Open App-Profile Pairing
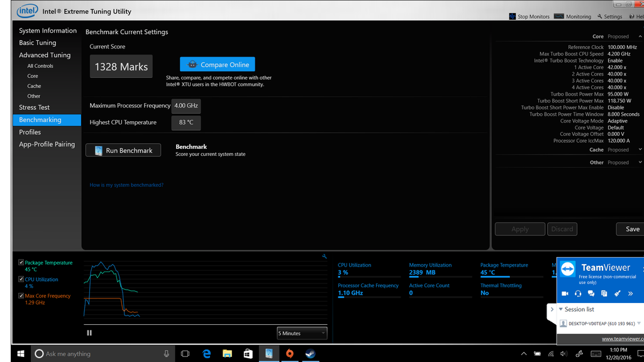The height and width of the screenshot is (362, 644). [x=47, y=145]
